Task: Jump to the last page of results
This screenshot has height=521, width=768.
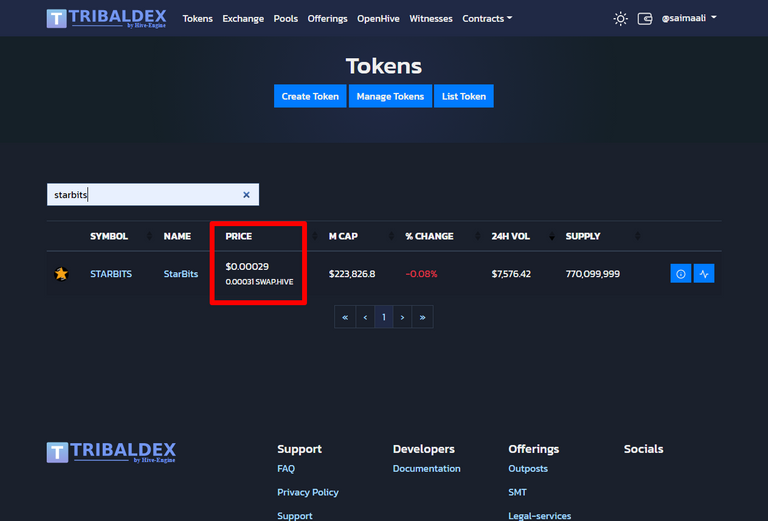Action: [x=422, y=317]
